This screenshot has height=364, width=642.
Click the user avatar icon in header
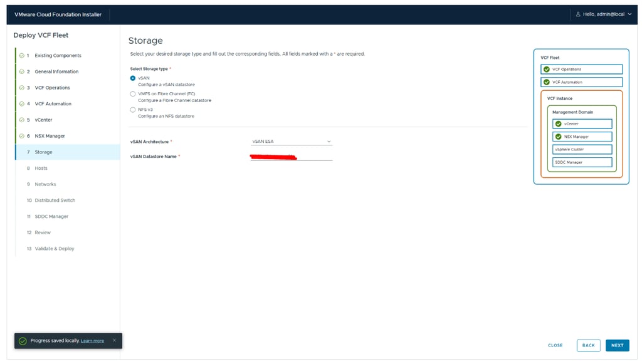click(x=578, y=14)
